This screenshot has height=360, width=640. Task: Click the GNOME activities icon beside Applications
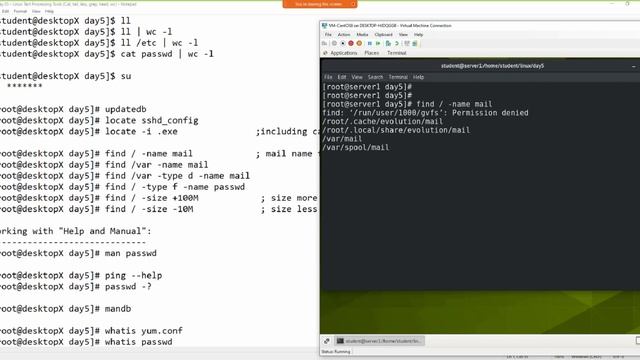325,53
